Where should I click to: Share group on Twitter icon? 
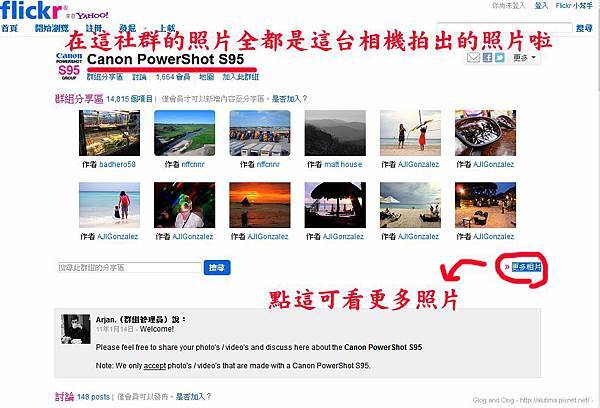click(499, 58)
